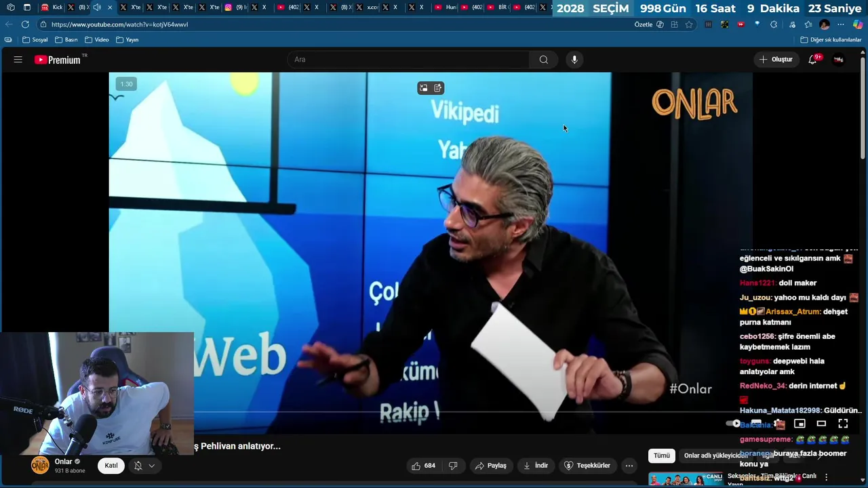Open the Oluştur create menu
This screenshot has height=488, width=868.
(x=776, y=60)
